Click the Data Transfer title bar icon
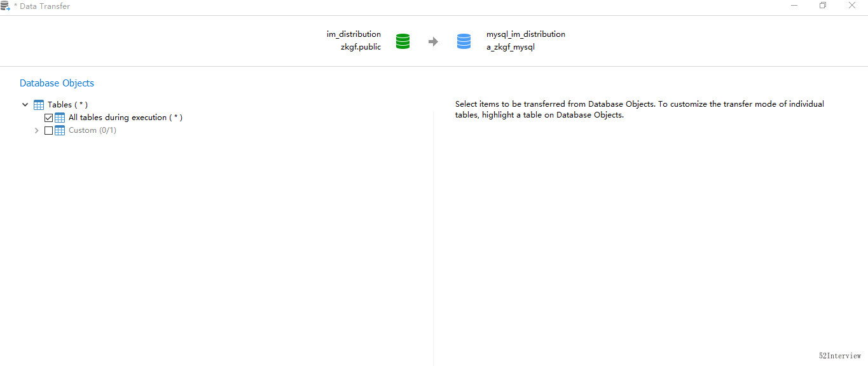The width and height of the screenshot is (868, 366). [6, 6]
